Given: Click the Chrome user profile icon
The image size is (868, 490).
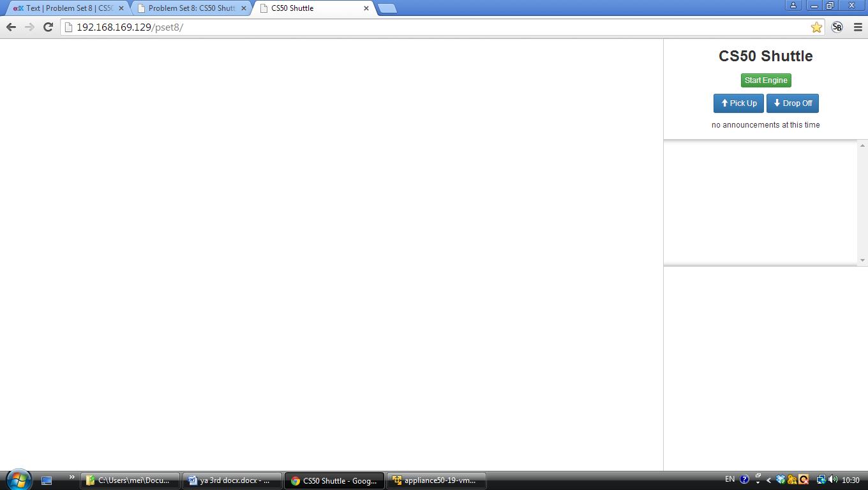Looking at the screenshot, I should [793, 5].
